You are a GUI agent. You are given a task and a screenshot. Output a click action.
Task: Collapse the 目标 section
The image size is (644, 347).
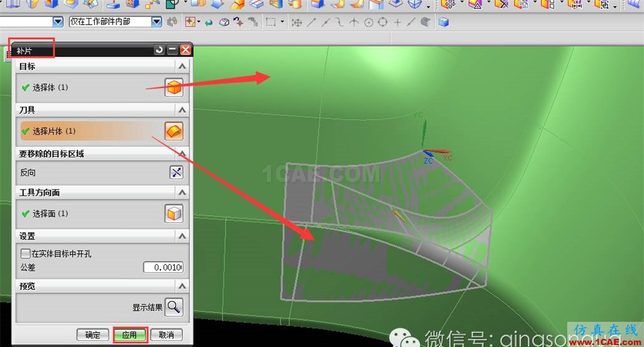tap(182, 65)
